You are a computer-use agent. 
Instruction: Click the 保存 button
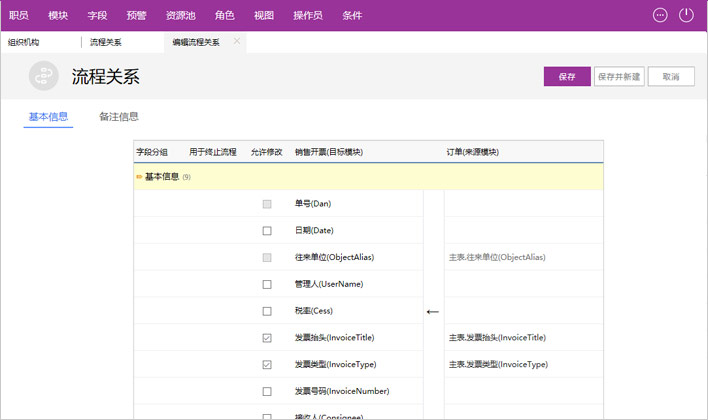pyautogui.click(x=567, y=77)
